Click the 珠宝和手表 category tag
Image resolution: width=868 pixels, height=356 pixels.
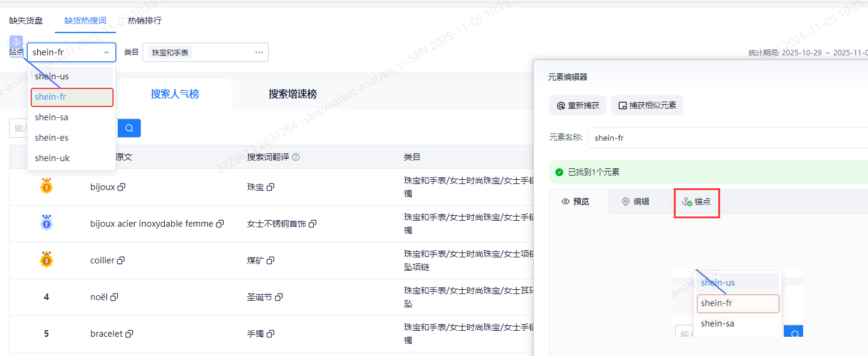coord(170,52)
